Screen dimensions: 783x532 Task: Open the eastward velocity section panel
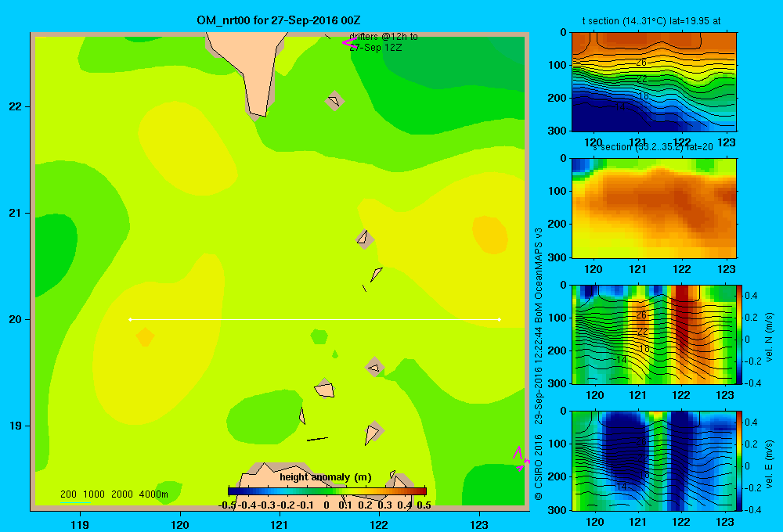coord(654,461)
